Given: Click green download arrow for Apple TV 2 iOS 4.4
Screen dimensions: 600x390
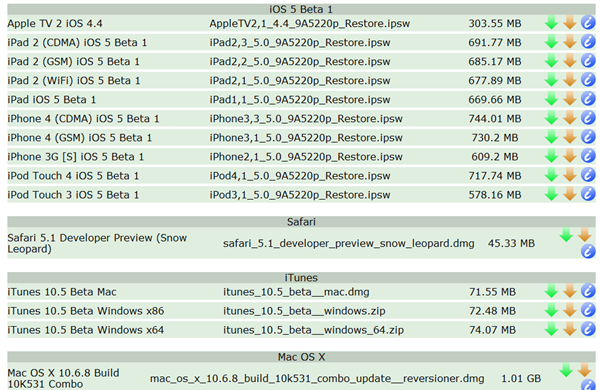Looking at the screenshot, I should [551, 23].
